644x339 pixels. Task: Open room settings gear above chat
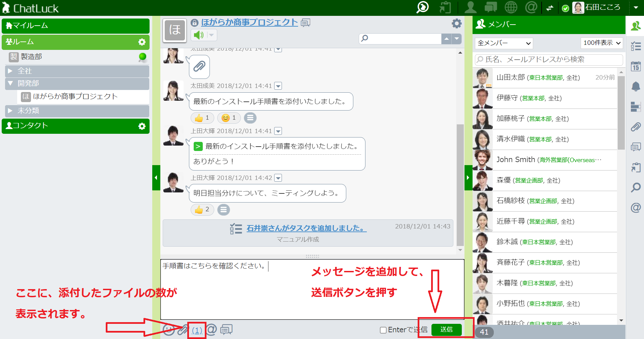[x=456, y=23]
